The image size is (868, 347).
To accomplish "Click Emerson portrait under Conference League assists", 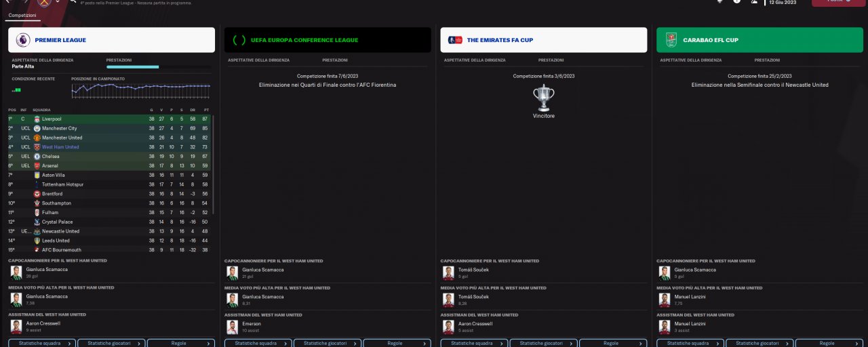I will (232, 327).
